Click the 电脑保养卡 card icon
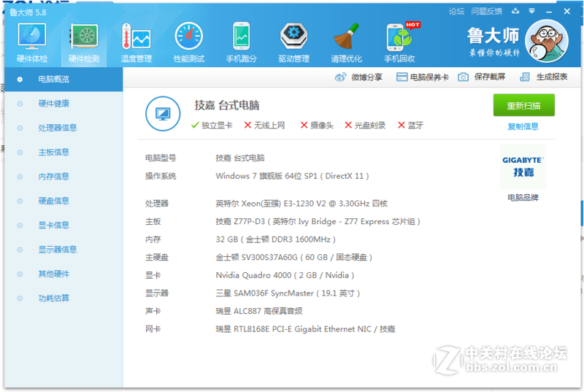Screen dimensions: 584x392 (401, 77)
